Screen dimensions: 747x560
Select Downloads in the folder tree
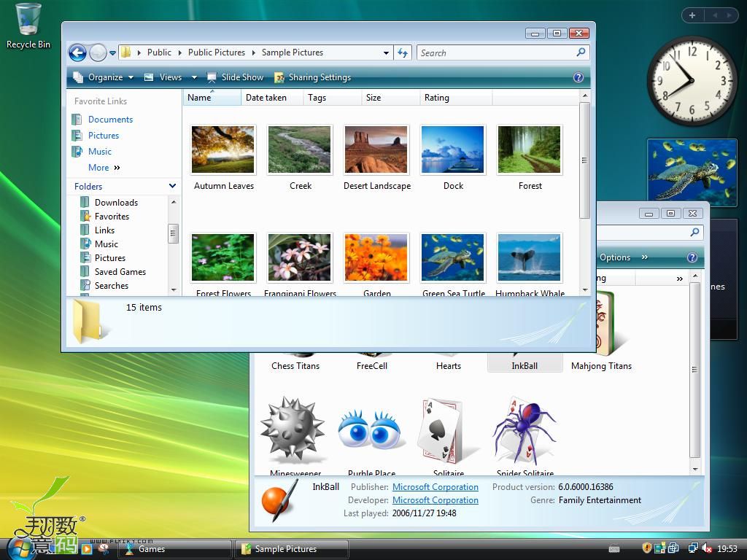116,203
